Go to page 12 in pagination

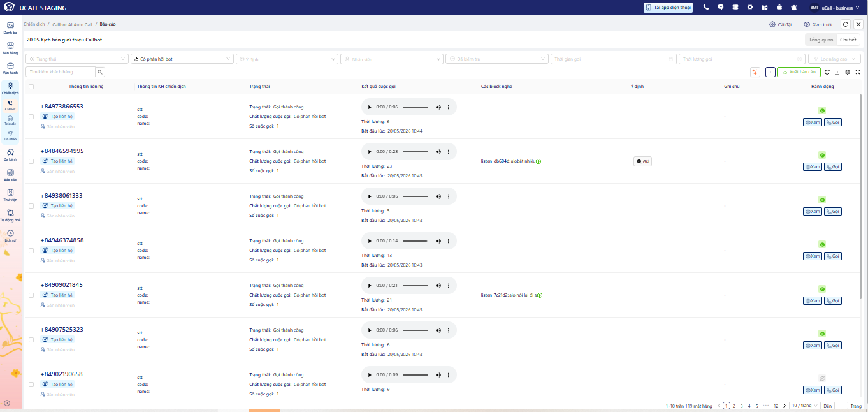(776, 406)
